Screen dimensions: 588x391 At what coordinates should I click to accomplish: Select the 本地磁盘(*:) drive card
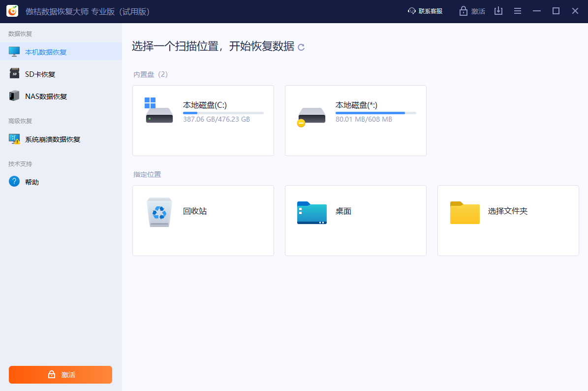pyautogui.click(x=355, y=120)
